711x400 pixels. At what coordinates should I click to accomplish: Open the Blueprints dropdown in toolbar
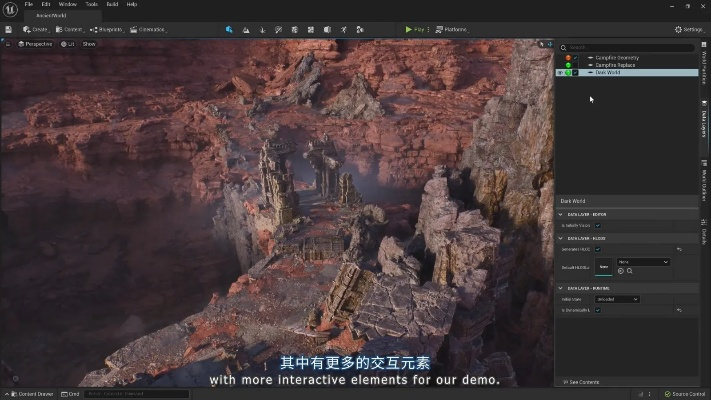(x=107, y=29)
